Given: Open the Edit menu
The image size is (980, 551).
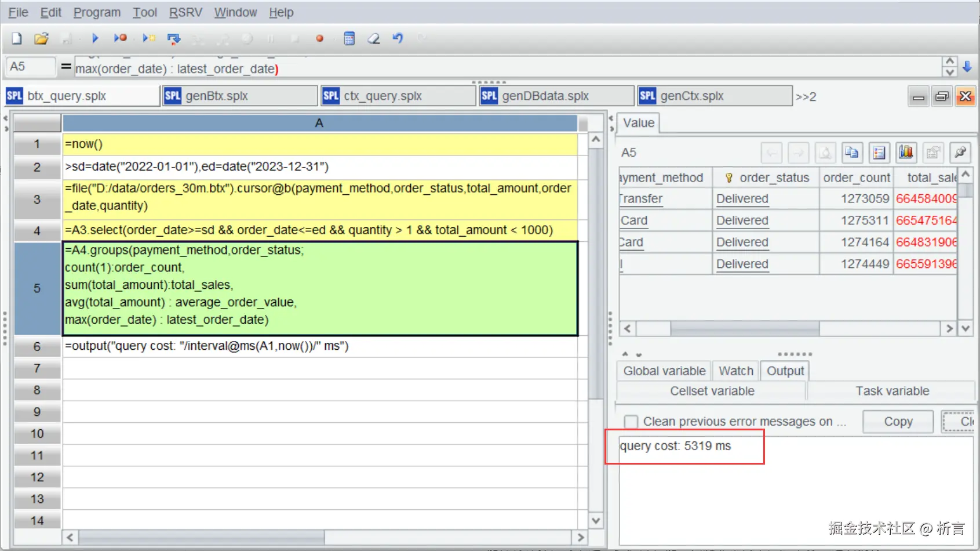Looking at the screenshot, I should 50,12.
